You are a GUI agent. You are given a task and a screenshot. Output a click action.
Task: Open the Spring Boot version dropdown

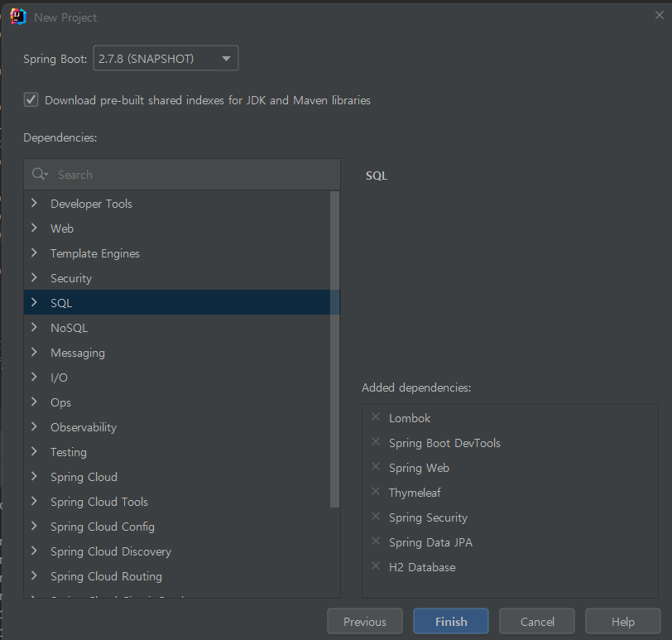(x=166, y=58)
